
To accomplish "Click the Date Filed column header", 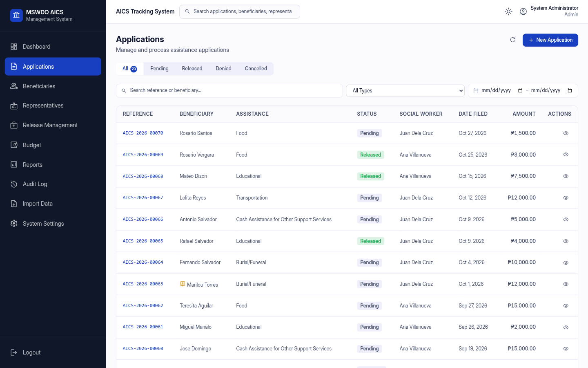I will pyautogui.click(x=473, y=114).
